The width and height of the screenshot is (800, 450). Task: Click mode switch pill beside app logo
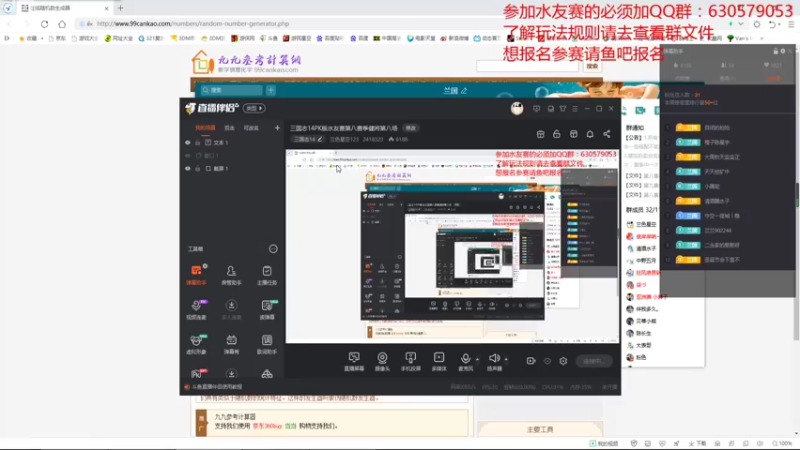[254, 108]
